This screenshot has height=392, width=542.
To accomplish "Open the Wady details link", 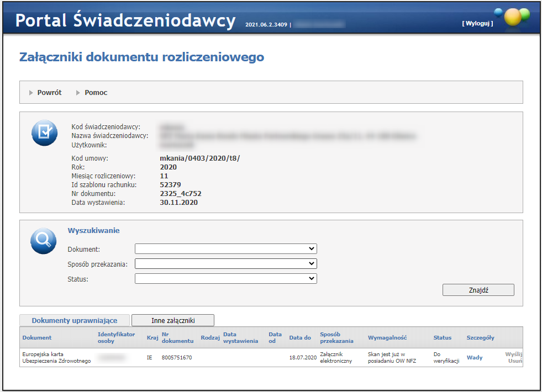I will [x=474, y=358].
